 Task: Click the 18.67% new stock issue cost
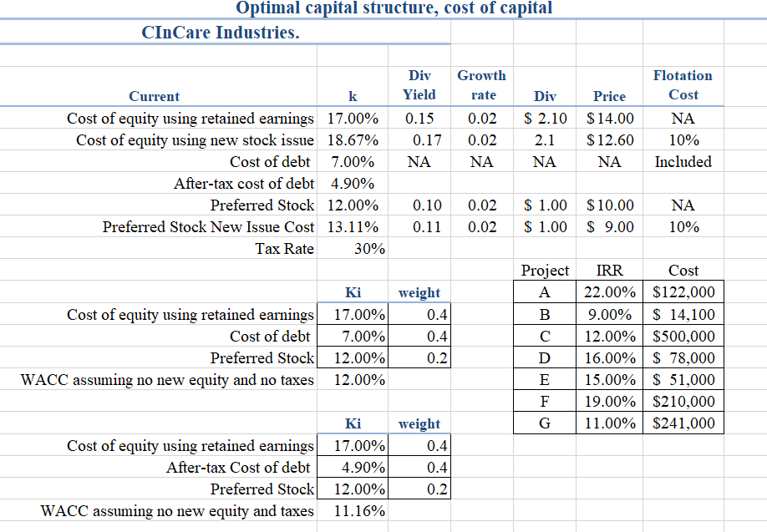(x=354, y=140)
